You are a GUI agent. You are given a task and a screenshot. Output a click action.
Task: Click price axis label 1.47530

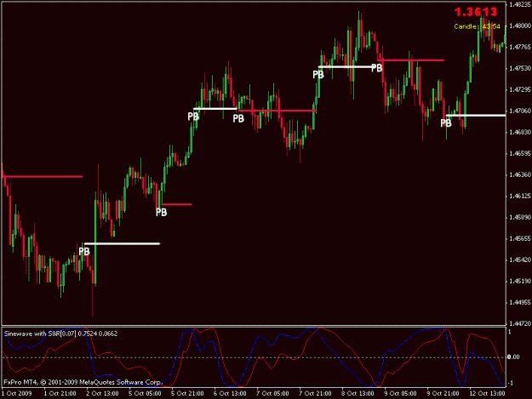[x=520, y=68]
